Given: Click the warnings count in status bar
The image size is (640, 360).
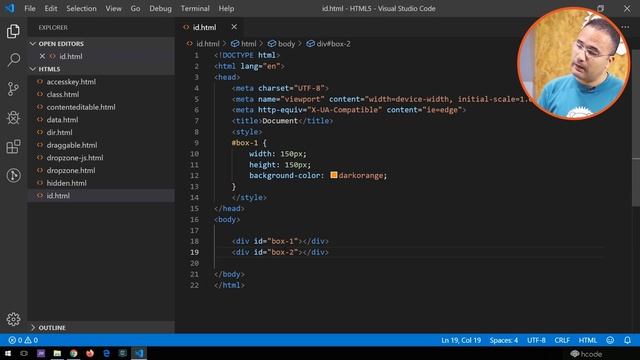Looking at the screenshot, I should pyautogui.click(x=31, y=340).
